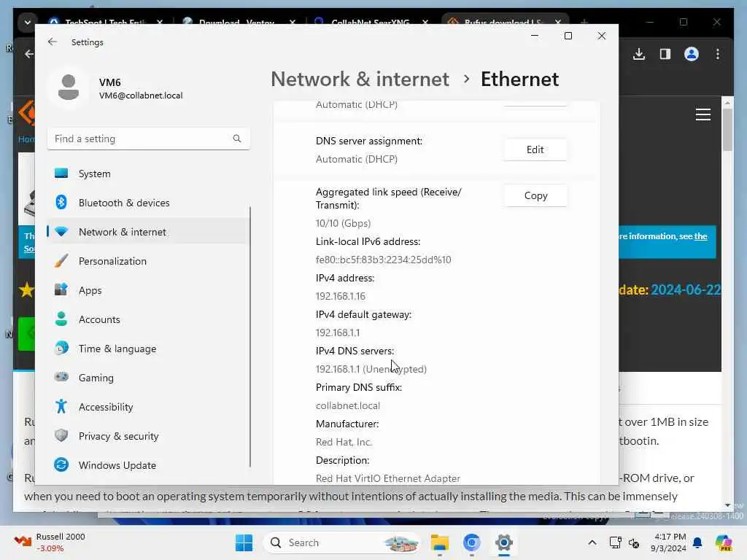
Task: Focus the Find a setting field
Action: click(x=149, y=139)
